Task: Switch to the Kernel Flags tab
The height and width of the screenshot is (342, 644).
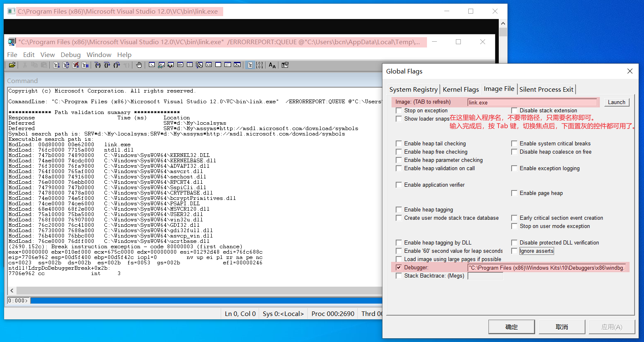Action: coord(460,89)
